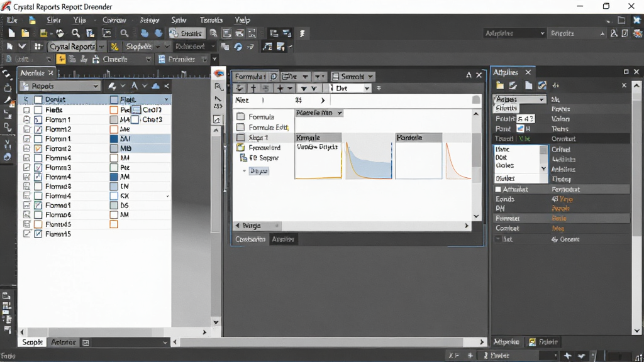Click the orange icon at far top right toolbar

tap(638, 33)
